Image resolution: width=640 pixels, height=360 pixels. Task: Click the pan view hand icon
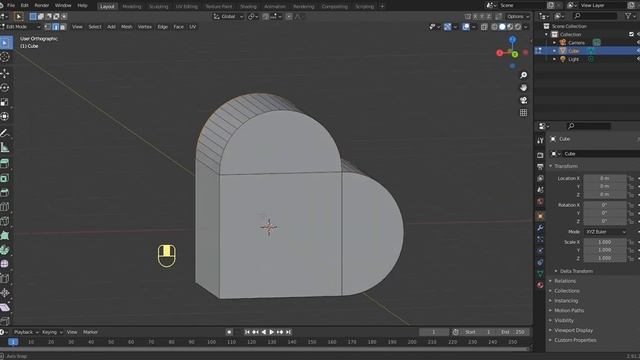(523, 88)
